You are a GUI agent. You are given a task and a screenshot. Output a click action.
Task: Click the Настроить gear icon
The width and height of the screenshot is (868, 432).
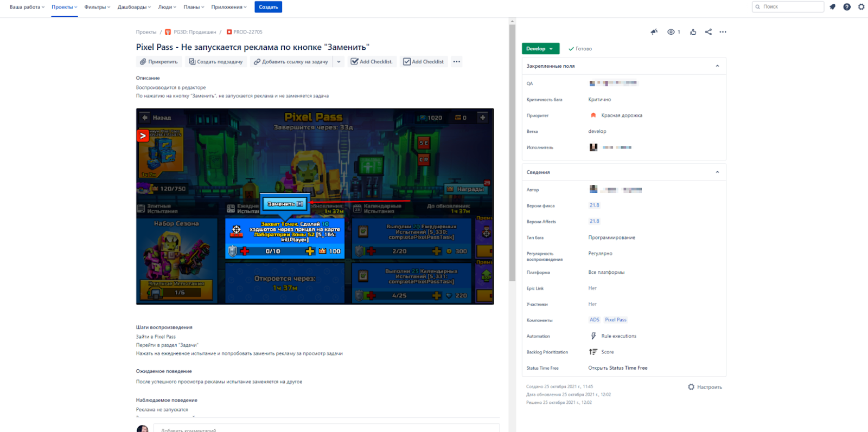[691, 387]
